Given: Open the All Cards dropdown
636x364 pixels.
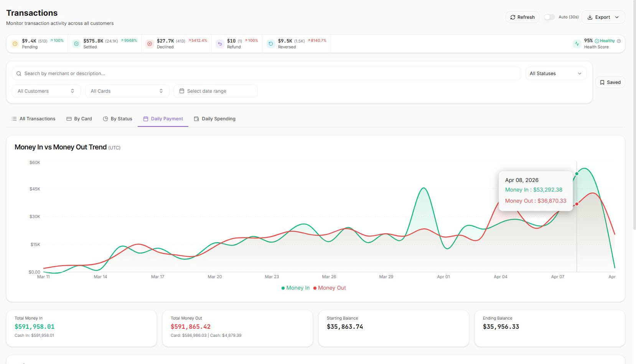Looking at the screenshot, I should point(127,91).
